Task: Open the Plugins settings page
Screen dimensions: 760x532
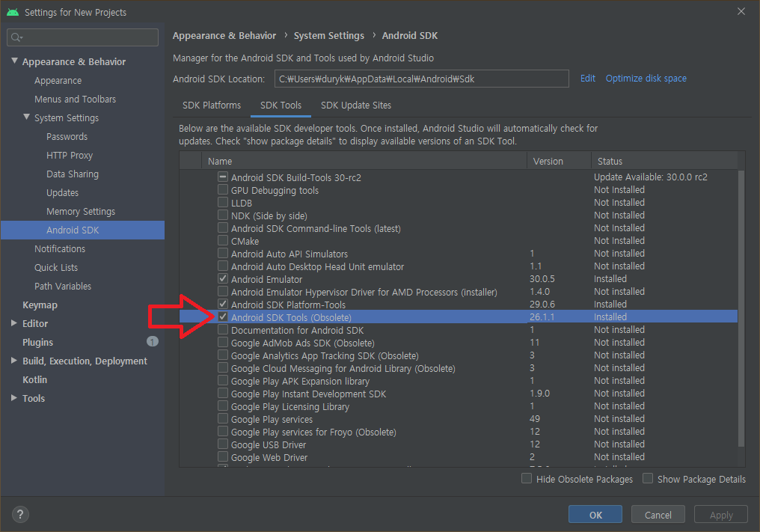Action: point(37,342)
